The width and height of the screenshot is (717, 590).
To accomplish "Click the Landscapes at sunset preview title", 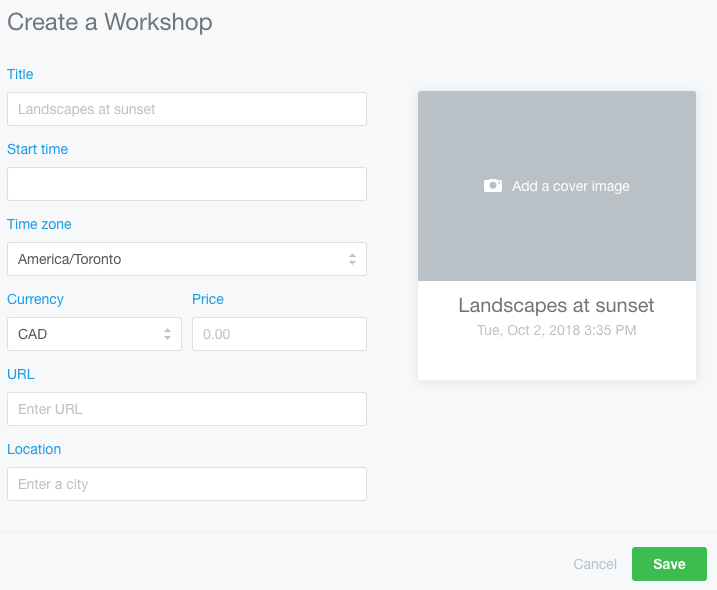I will pos(556,306).
